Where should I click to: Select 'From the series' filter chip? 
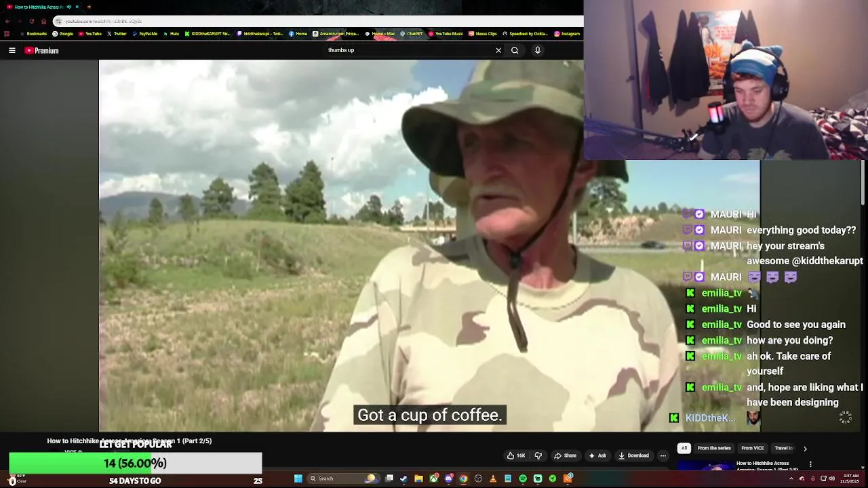click(x=714, y=448)
